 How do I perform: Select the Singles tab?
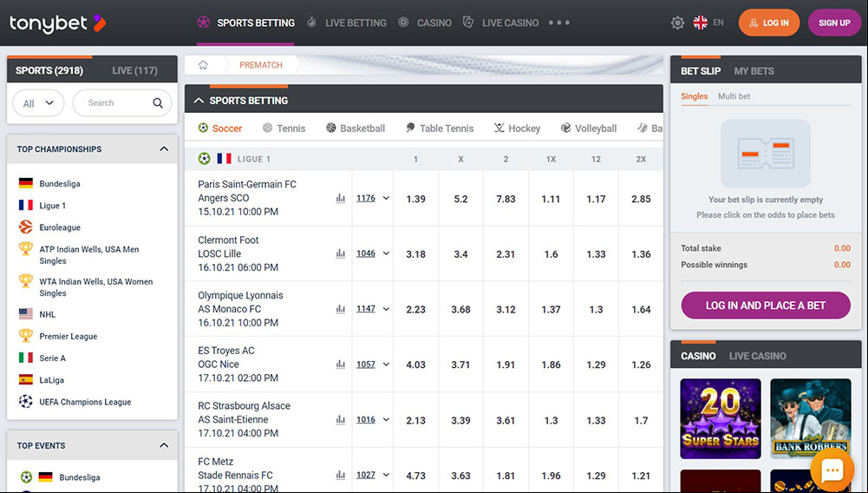[x=695, y=96]
